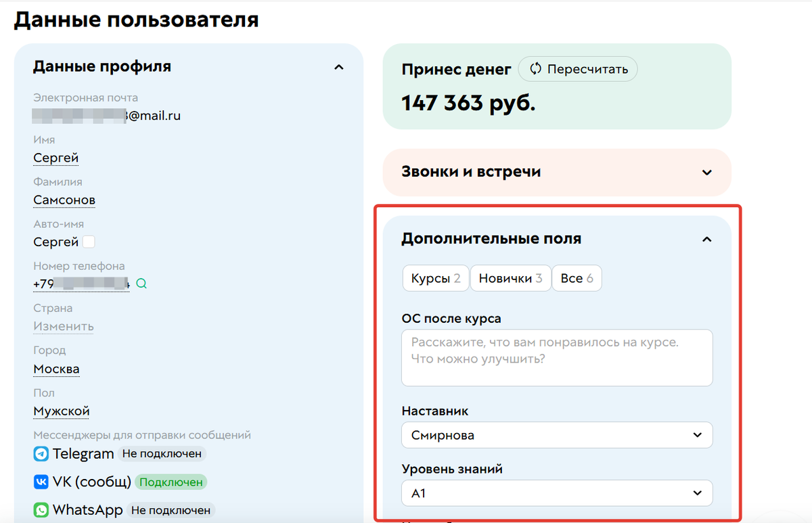Switch to the Новички tab
This screenshot has height=523, width=812.
point(510,277)
